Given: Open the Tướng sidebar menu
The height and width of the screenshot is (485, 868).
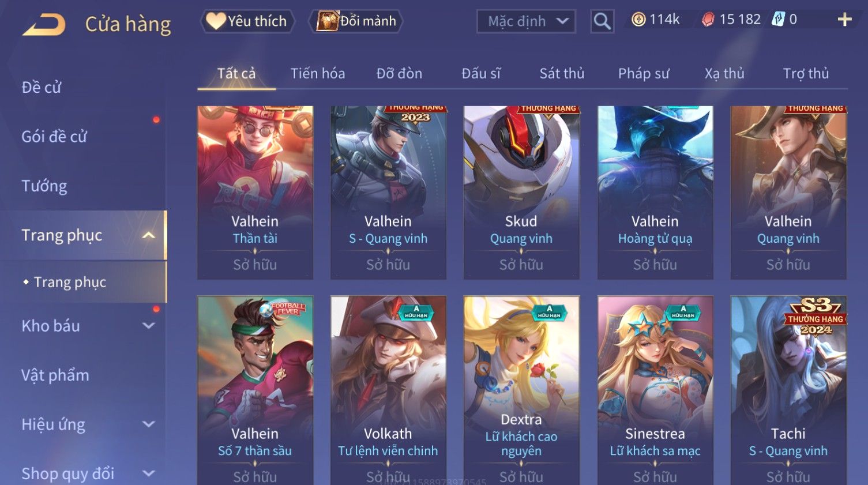Looking at the screenshot, I should click(44, 186).
